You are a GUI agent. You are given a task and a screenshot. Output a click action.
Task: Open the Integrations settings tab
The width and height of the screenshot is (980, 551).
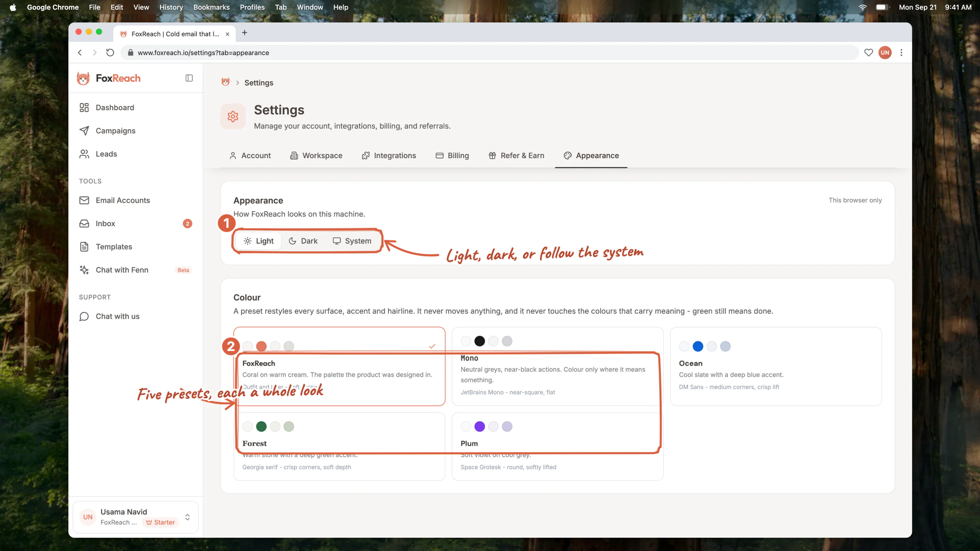(x=389, y=155)
